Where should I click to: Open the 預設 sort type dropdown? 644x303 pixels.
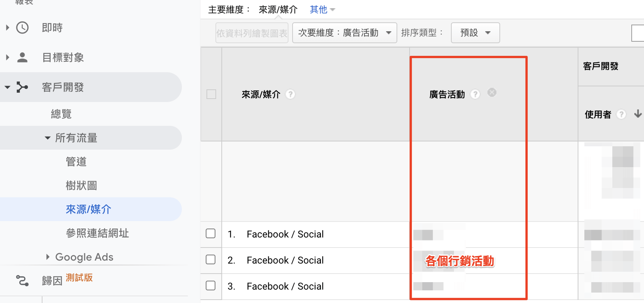point(475,33)
